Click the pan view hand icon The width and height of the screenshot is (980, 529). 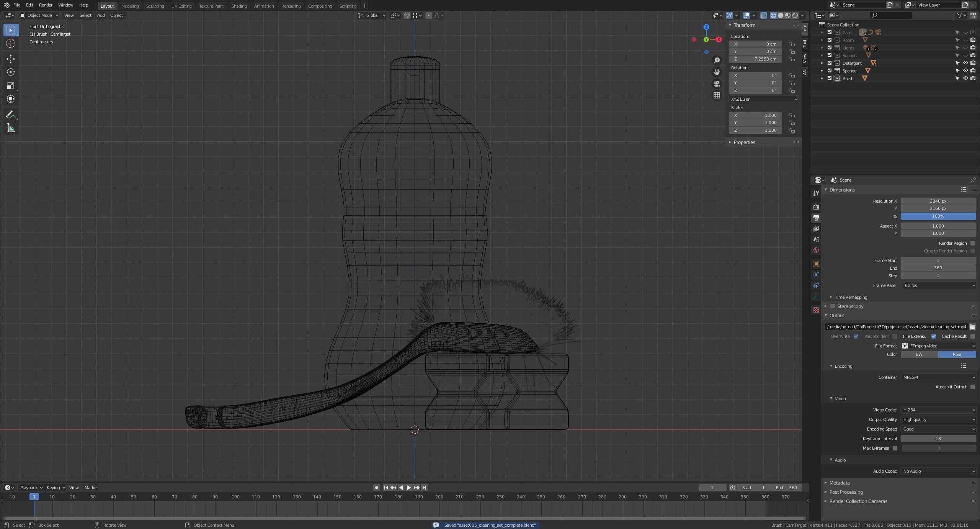coord(717,72)
